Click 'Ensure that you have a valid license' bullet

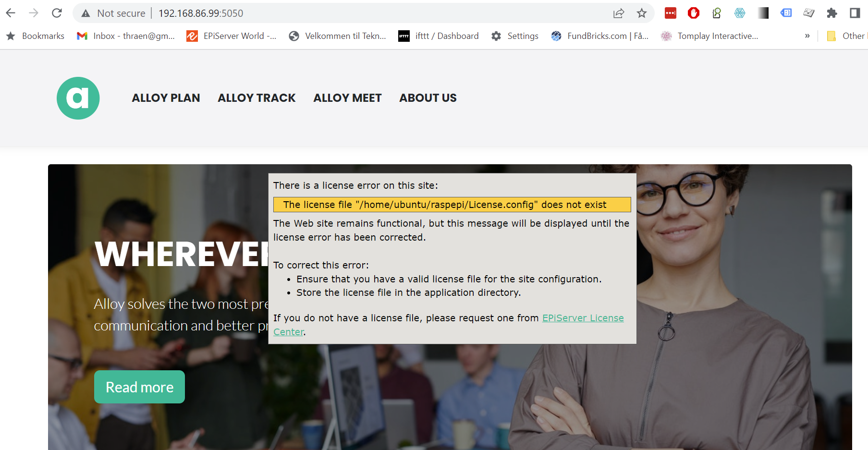(x=449, y=279)
